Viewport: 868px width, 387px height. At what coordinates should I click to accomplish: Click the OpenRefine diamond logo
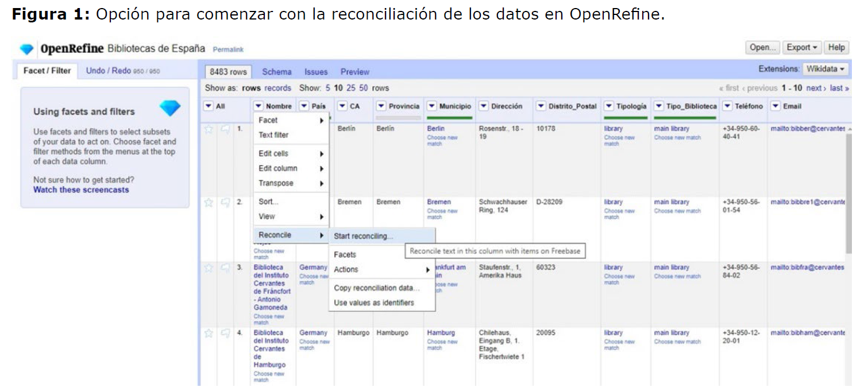[x=27, y=49]
